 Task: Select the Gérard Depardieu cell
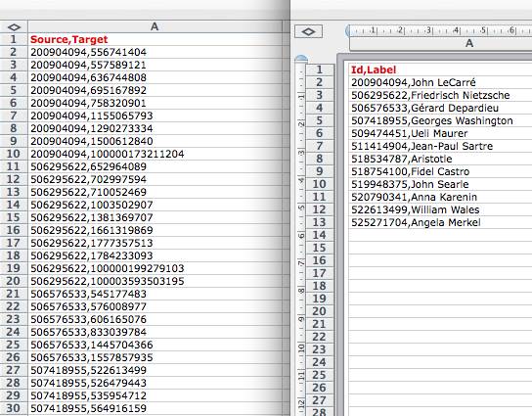[x=440, y=108]
